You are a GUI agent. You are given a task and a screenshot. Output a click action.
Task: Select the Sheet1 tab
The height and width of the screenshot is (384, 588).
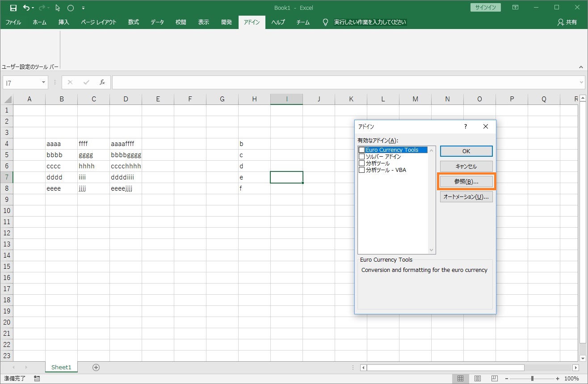pyautogui.click(x=61, y=367)
